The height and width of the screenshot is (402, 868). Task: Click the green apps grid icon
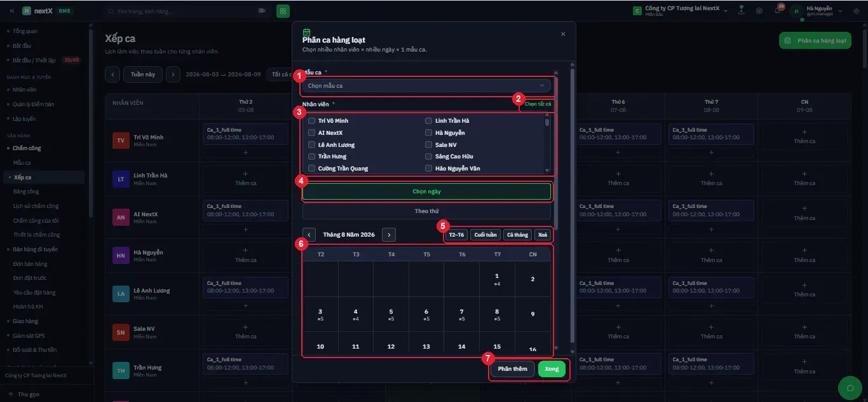pos(283,11)
